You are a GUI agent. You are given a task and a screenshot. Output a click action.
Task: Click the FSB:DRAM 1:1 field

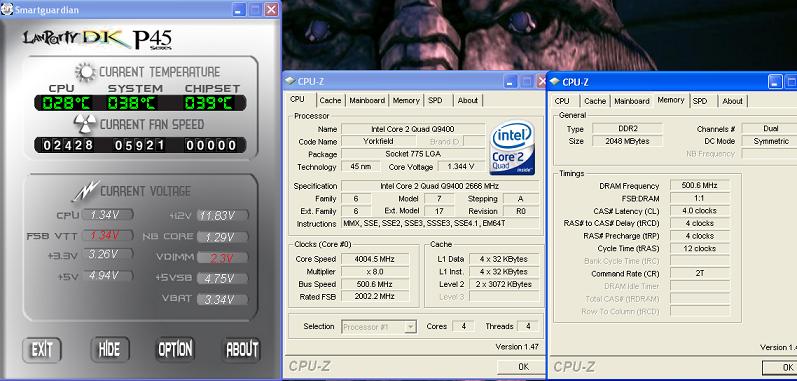click(700, 198)
